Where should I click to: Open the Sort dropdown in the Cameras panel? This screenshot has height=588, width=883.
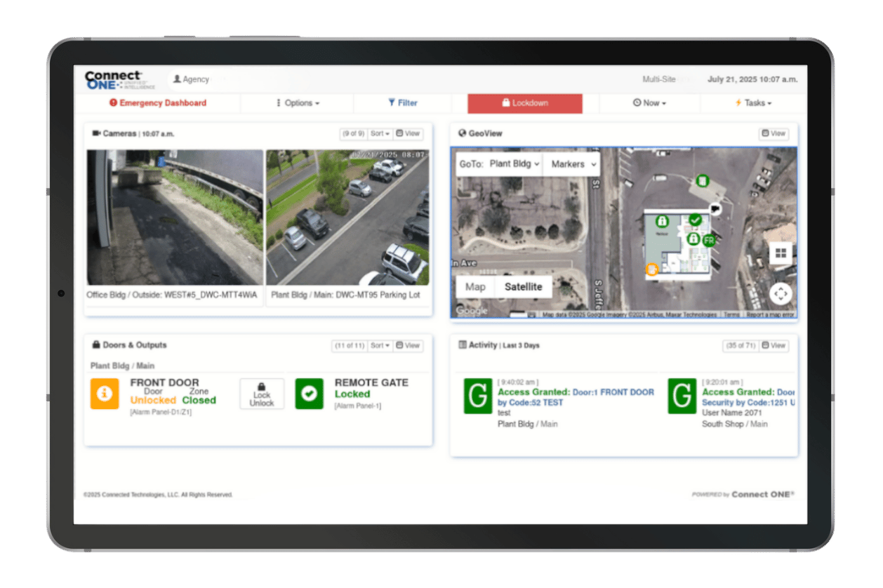click(x=379, y=133)
